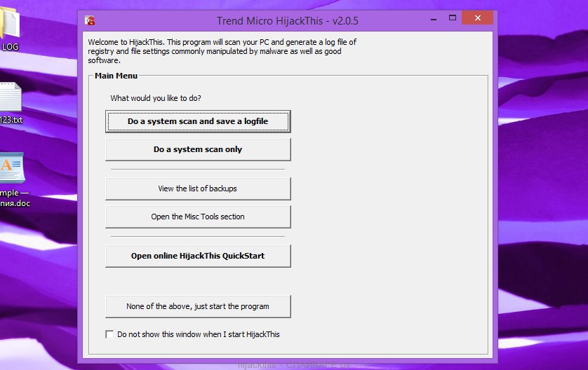Viewport: 588px width, 370px height.
Task: Click the 'What would you like to do?' text
Action: (156, 98)
